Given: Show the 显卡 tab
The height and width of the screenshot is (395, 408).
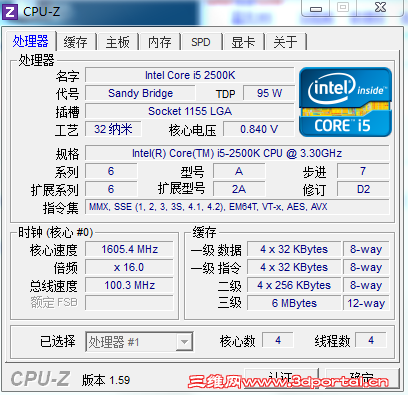Looking at the screenshot, I should tap(243, 42).
